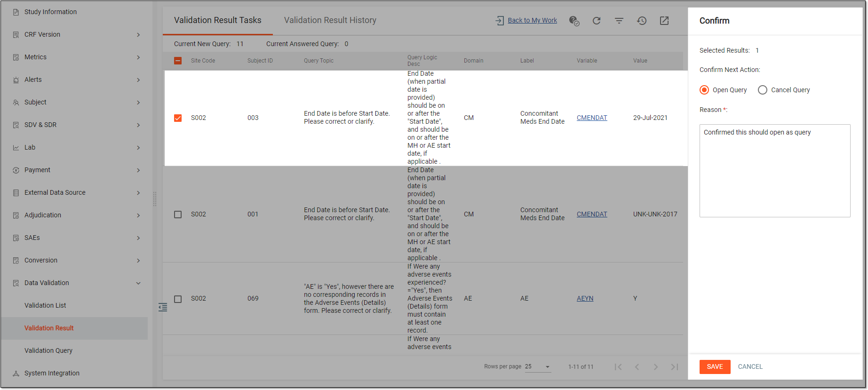Refresh the validation result list
This screenshot has height=390, width=868.
pyautogui.click(x=597, y=21)
